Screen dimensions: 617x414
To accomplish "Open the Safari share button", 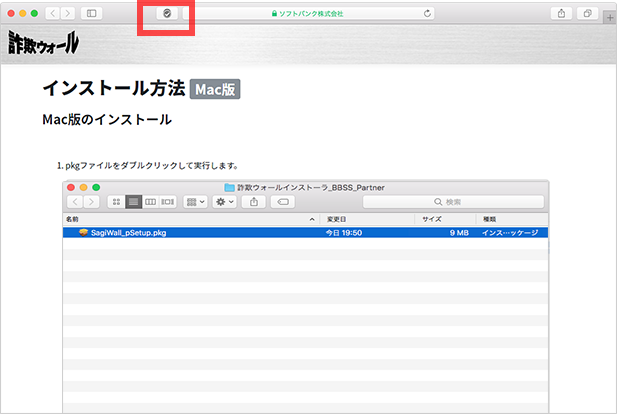I will pos(562,14).
